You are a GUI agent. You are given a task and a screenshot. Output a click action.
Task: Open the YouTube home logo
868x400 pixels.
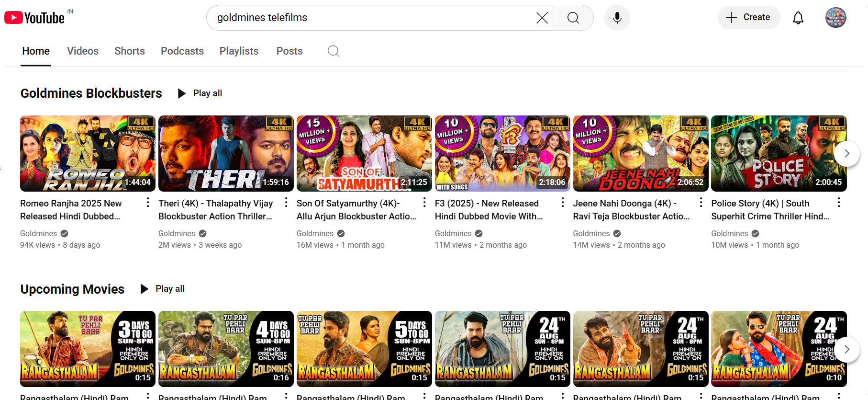click(x=34, y=18)
